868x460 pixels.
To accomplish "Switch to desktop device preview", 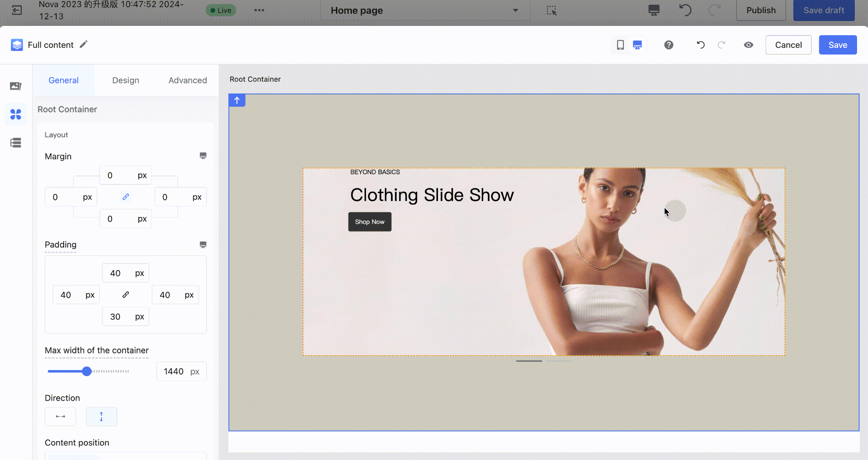I will (x=637, y=45).
